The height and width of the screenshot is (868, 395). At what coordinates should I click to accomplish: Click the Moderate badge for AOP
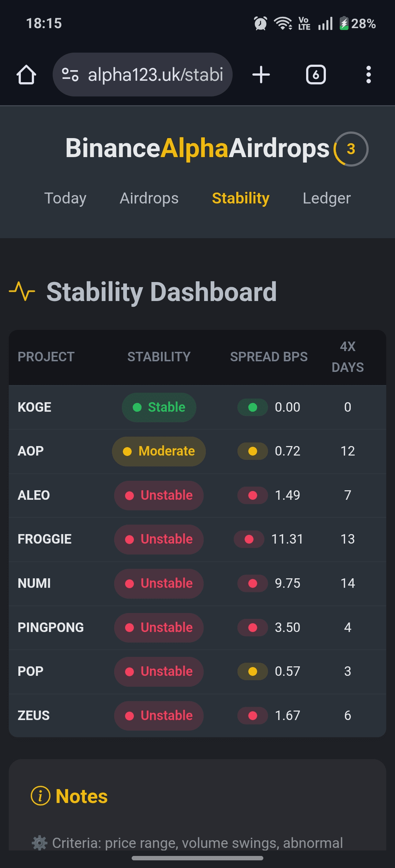(x=159, y=451)
